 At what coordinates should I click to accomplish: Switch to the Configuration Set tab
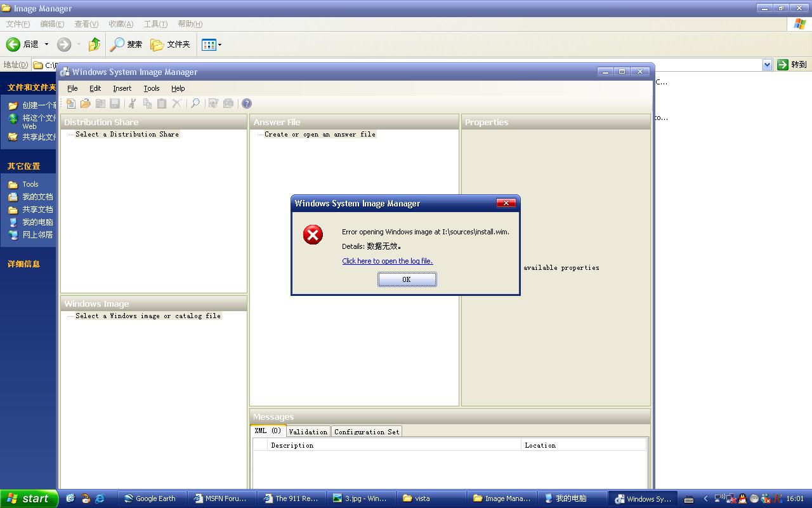click(367, 432)
